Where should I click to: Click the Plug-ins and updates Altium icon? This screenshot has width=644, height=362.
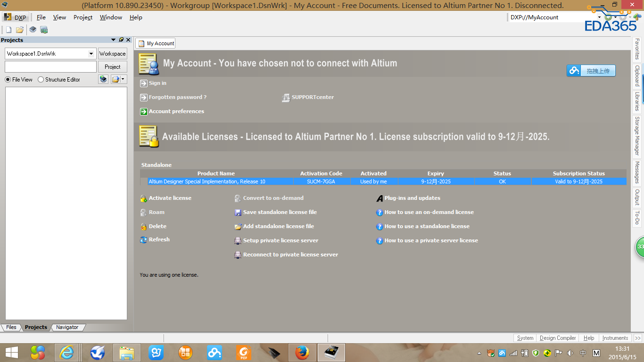(x=380, y=198)
